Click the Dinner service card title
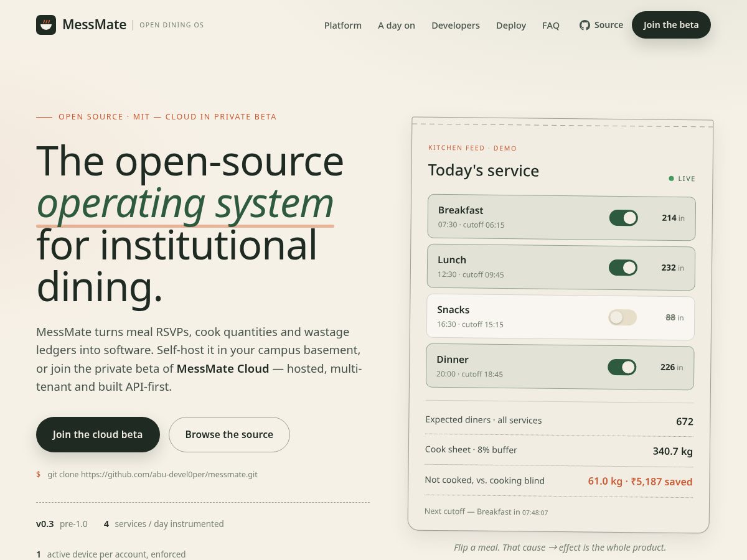Viewport: 747px width, 560px height. tap(453, 360)
